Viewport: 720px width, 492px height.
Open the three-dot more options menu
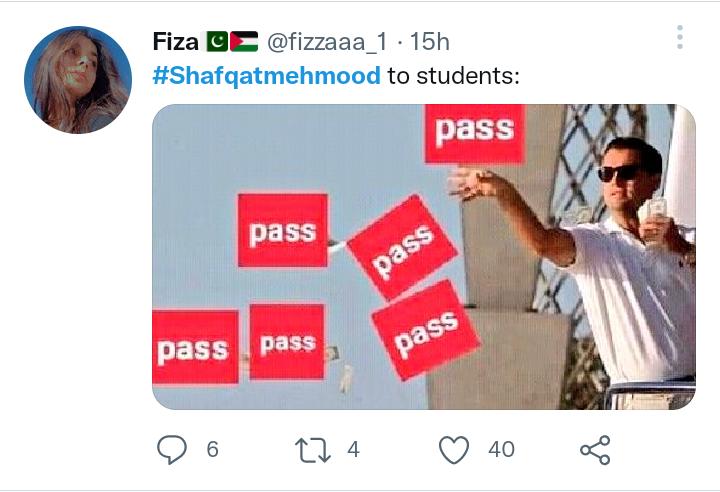680,37
